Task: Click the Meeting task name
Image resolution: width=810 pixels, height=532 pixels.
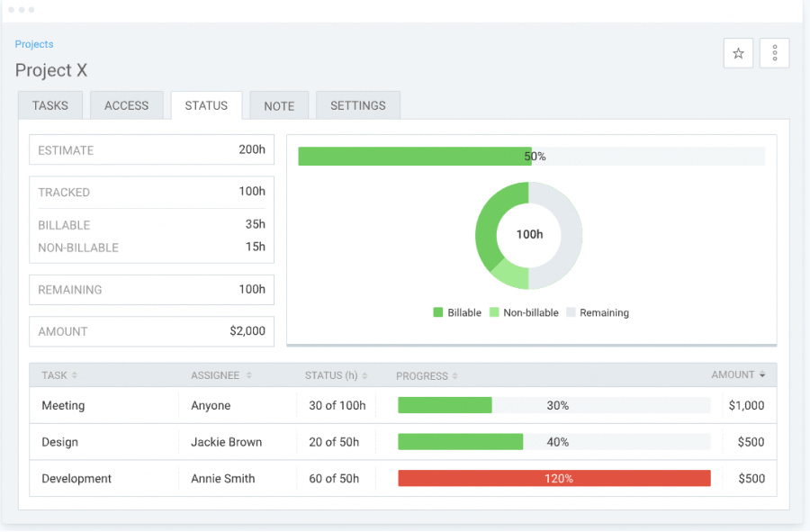Action: pyautogui.click(x=63, y=405)
